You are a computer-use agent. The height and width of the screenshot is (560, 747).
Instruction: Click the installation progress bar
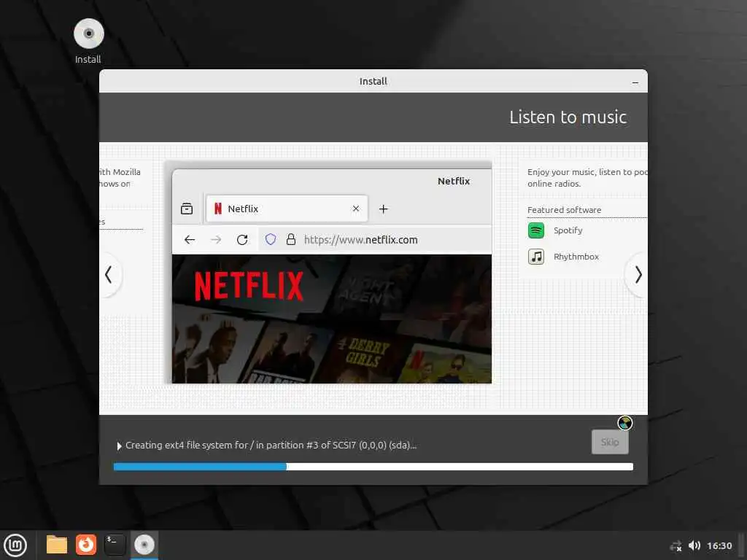tap(373, 467)
